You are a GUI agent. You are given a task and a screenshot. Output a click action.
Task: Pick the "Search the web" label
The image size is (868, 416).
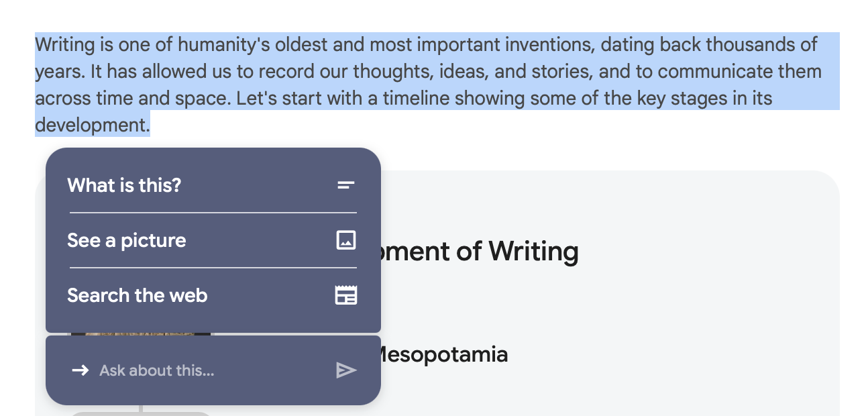coord(138,295)
